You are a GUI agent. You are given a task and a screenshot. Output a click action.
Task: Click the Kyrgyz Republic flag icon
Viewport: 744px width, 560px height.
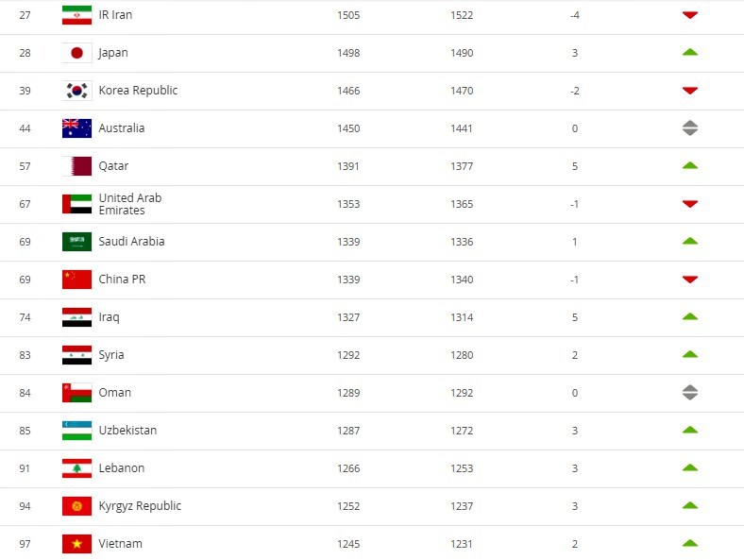point(76,506)
